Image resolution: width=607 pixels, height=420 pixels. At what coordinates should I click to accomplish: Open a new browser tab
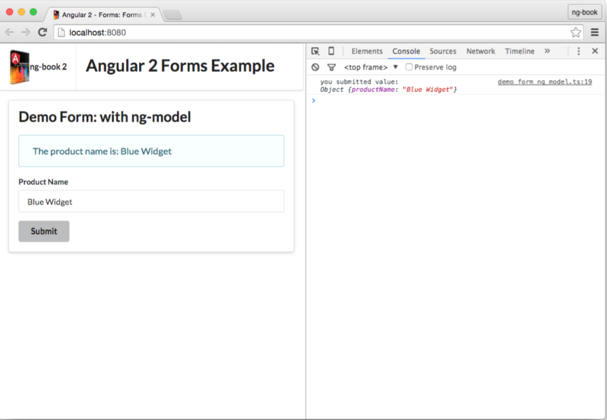173,15
